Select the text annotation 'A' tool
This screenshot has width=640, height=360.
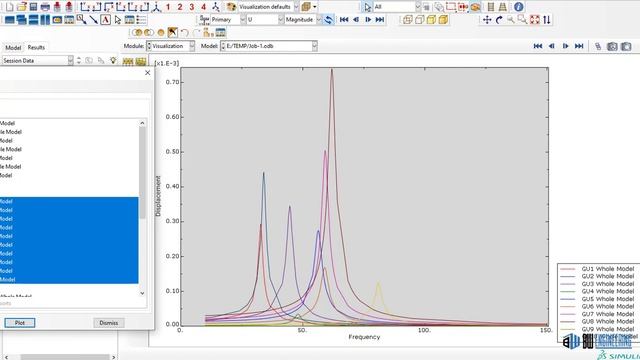click(x=105, y=20)
